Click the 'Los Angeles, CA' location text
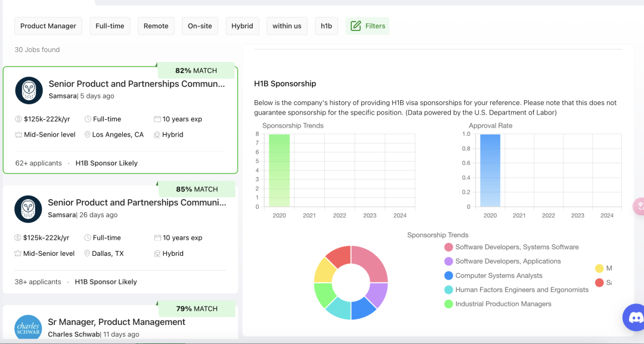Screen dimensions: 644x344 point(118,135)
